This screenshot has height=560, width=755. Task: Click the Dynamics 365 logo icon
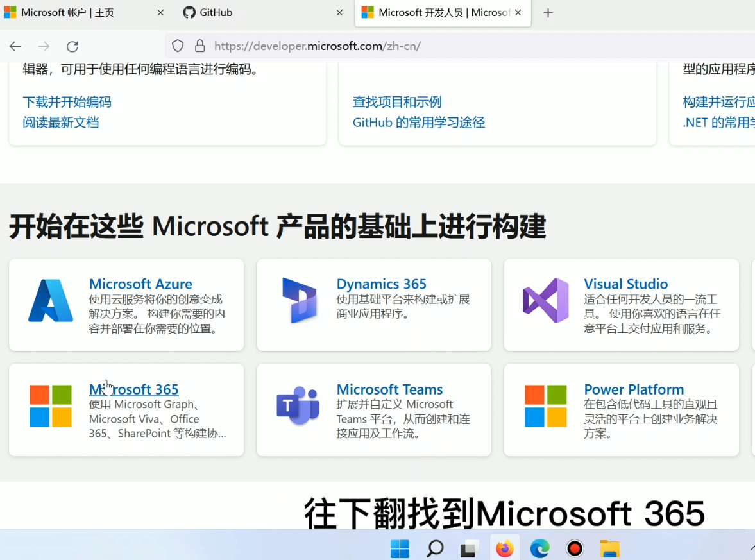click(299, 300)
